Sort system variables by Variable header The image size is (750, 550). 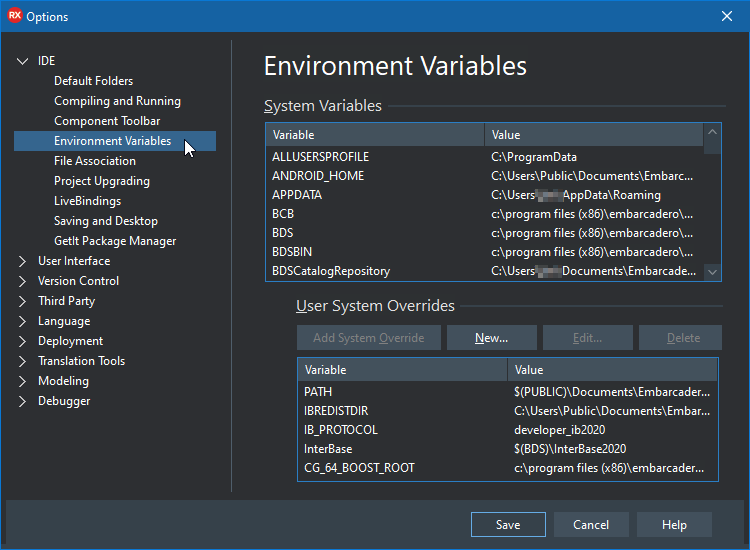375,135
